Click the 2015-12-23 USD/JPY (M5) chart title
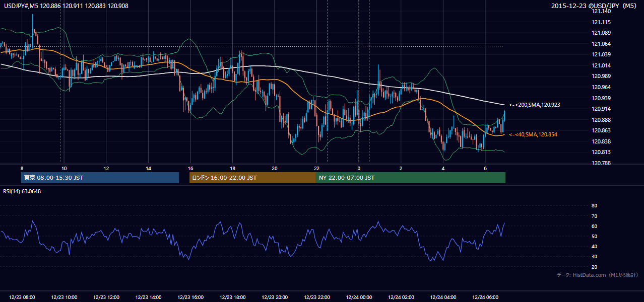The width and height of the screenshot is (644, 302). click(x=595, y=6)
